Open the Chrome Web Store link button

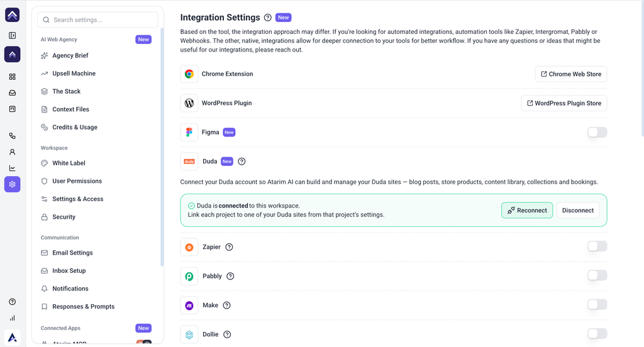(x=571, y=74)
